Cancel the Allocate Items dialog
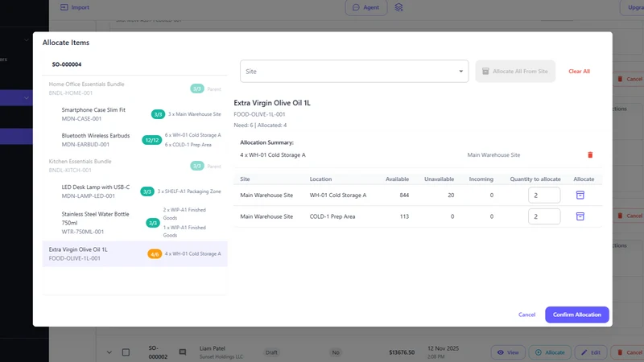Image resolution: width=644 pixels, height=362 pixels. (x=526, y=315)
